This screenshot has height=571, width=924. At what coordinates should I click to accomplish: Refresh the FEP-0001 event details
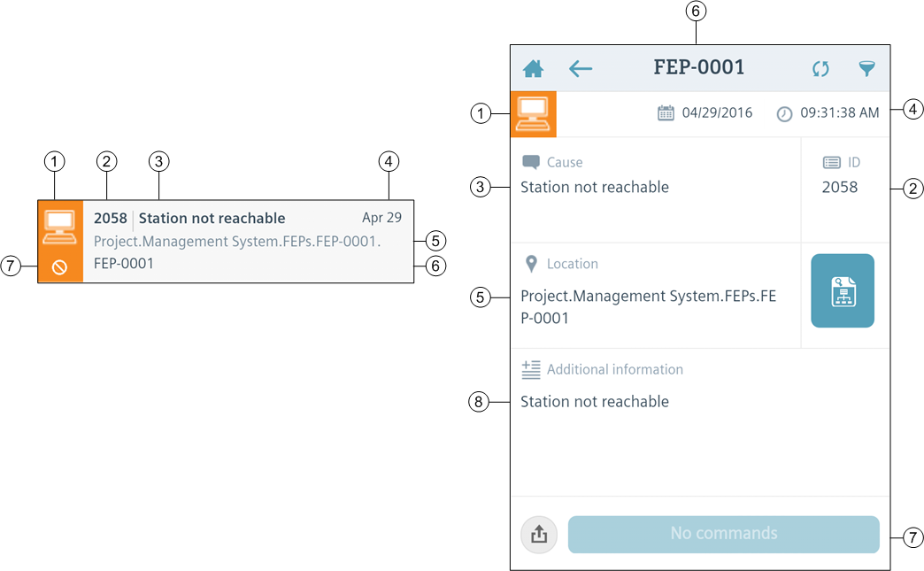pos(820,69)
